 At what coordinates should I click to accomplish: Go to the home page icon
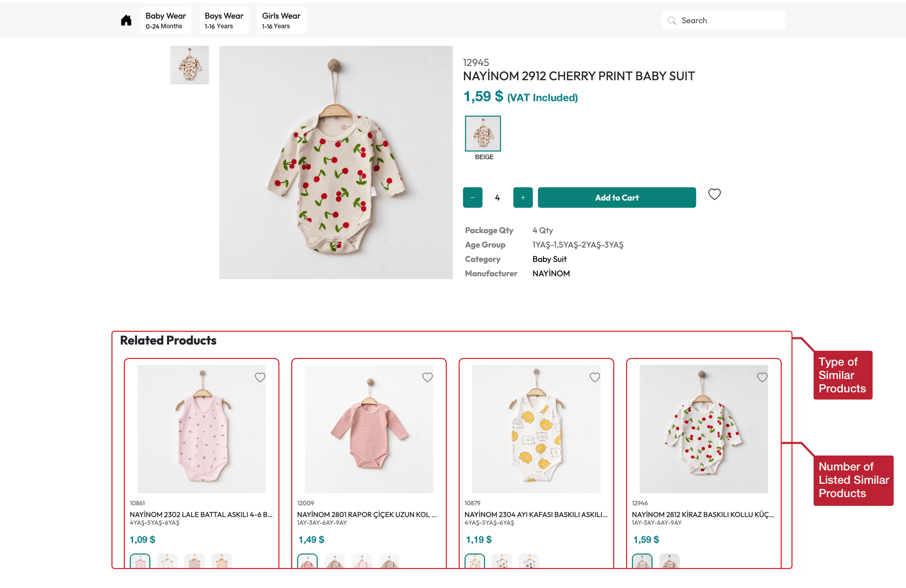coord(126,21)
